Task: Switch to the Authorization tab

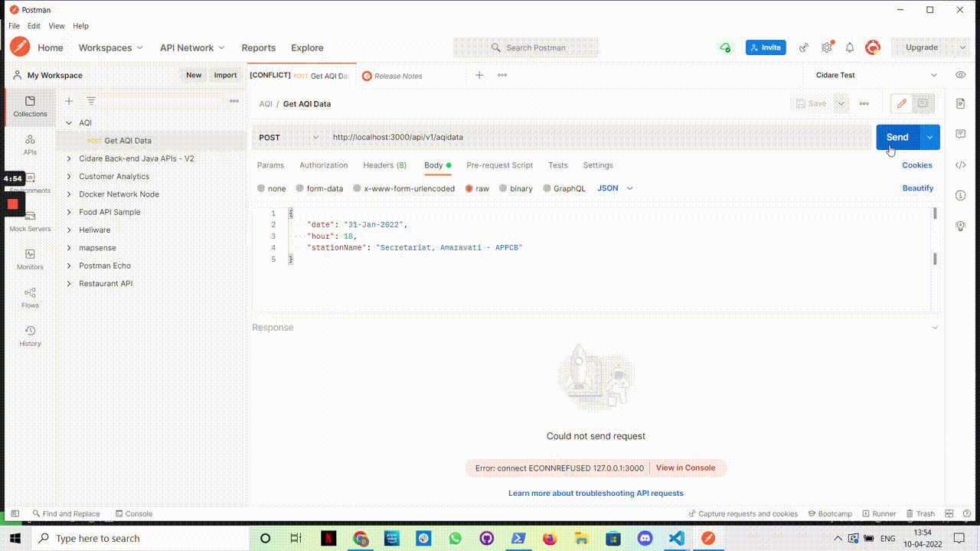Action: coord(323,165)
